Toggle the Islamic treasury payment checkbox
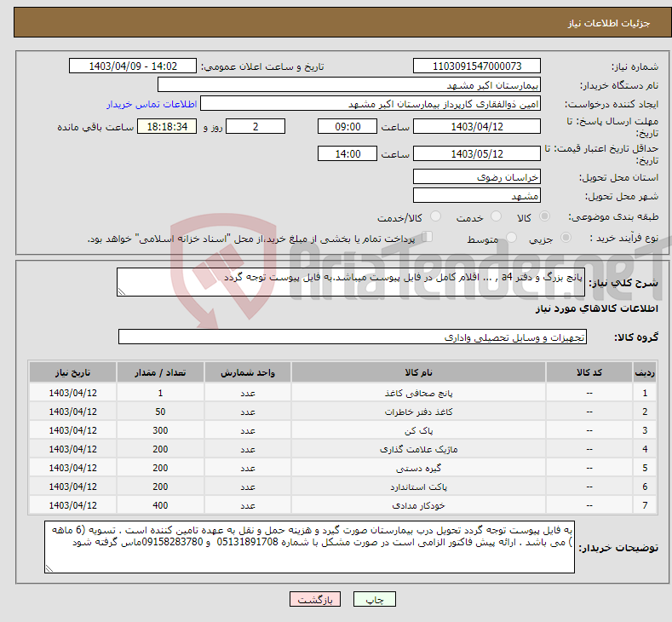Screen dimensions: 672x622 pyautogui.click(x=428, y=237)
